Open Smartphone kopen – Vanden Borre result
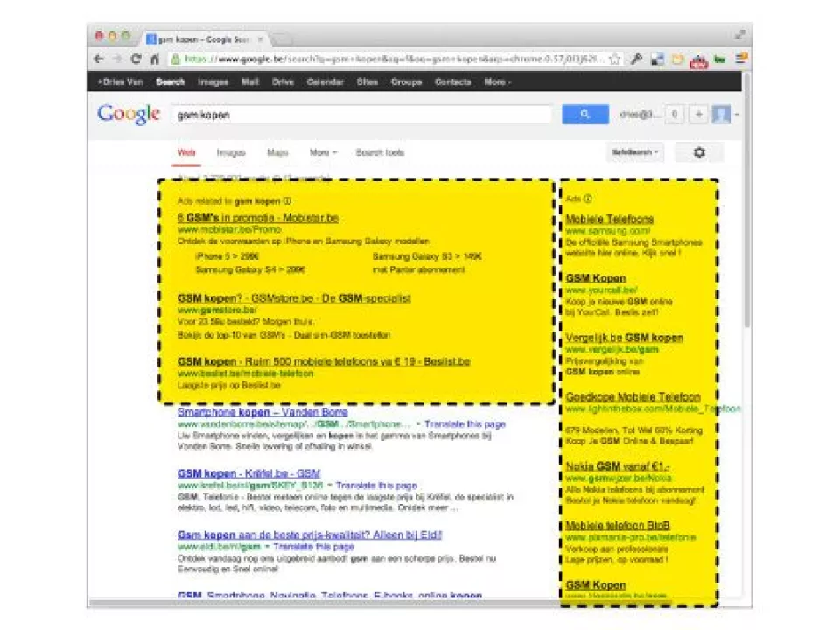 pos(262,412)
